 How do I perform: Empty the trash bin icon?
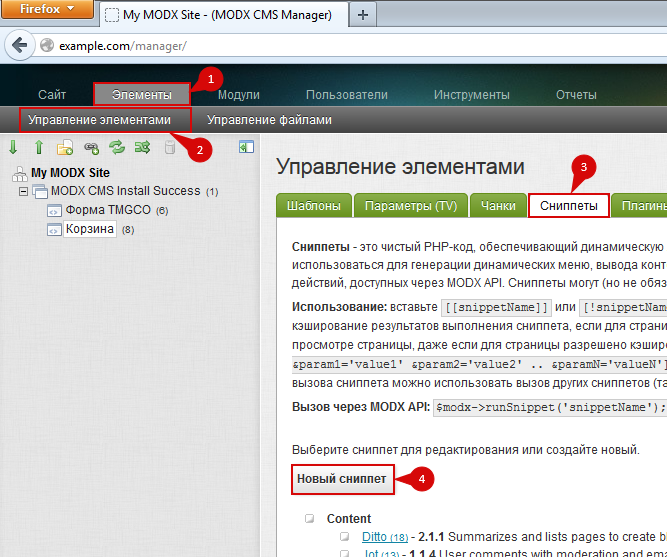point(169,147)
